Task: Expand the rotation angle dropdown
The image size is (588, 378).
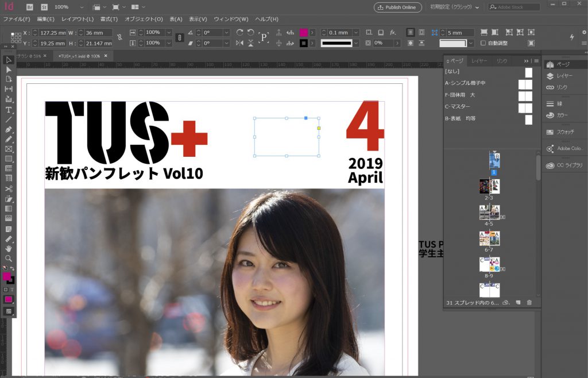Action: [x=226, y=33]
